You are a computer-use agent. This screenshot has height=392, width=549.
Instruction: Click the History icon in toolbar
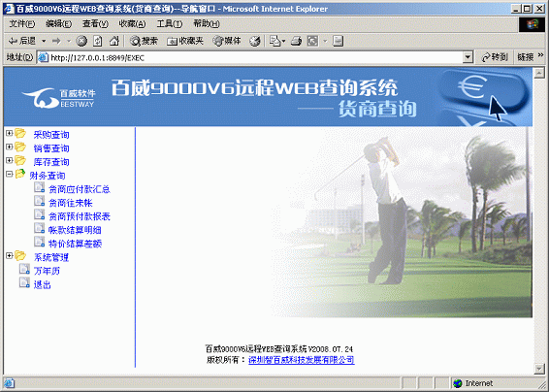tap(255, 41)
